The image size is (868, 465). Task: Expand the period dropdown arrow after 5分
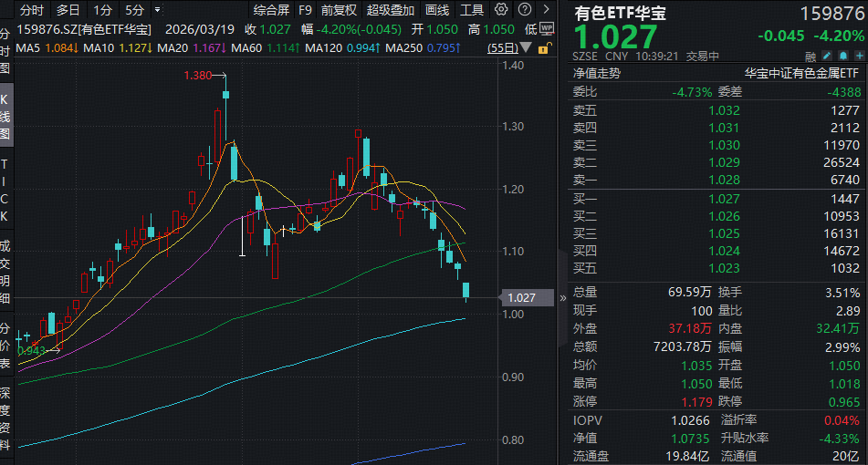(158, 10)
